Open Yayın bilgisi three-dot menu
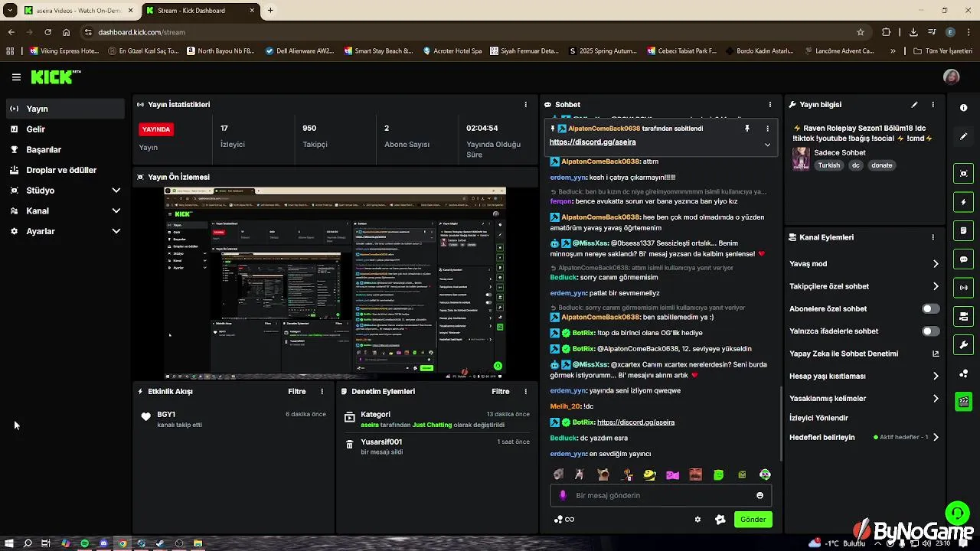Viewport: 980px width, 551px height. (x=933, y=105)
